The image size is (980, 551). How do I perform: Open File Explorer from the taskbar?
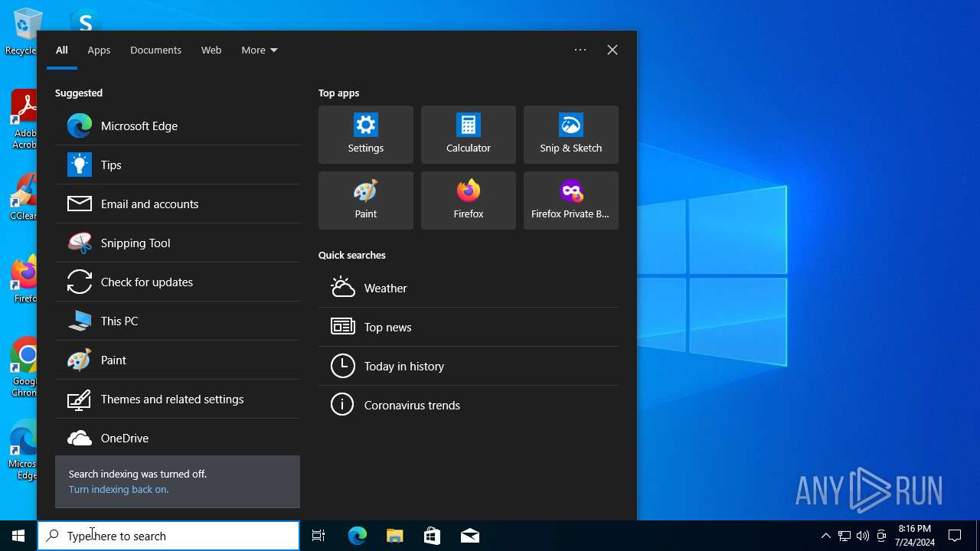395,536
